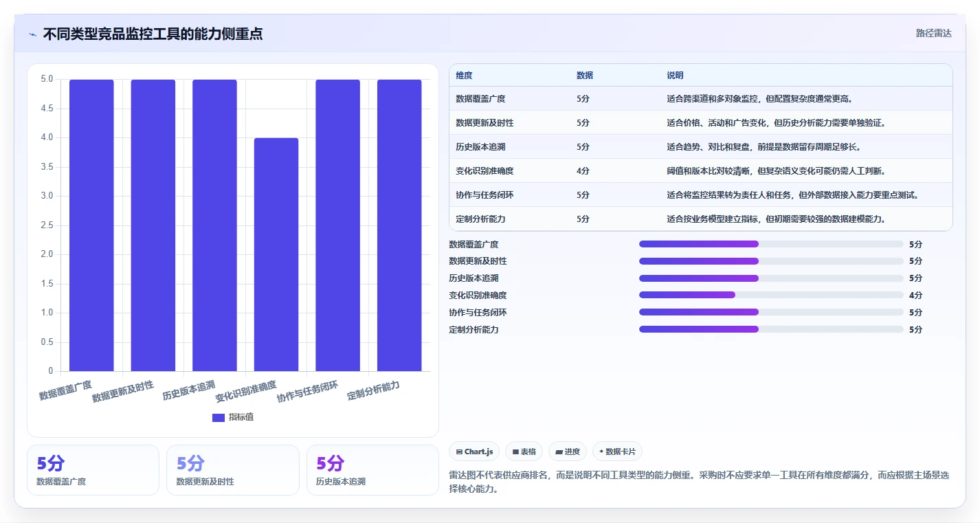This screenshot has width=980, height=523.
Task: Click the 维度 column header
Action: pyautogui.click(x=464, y=76)
